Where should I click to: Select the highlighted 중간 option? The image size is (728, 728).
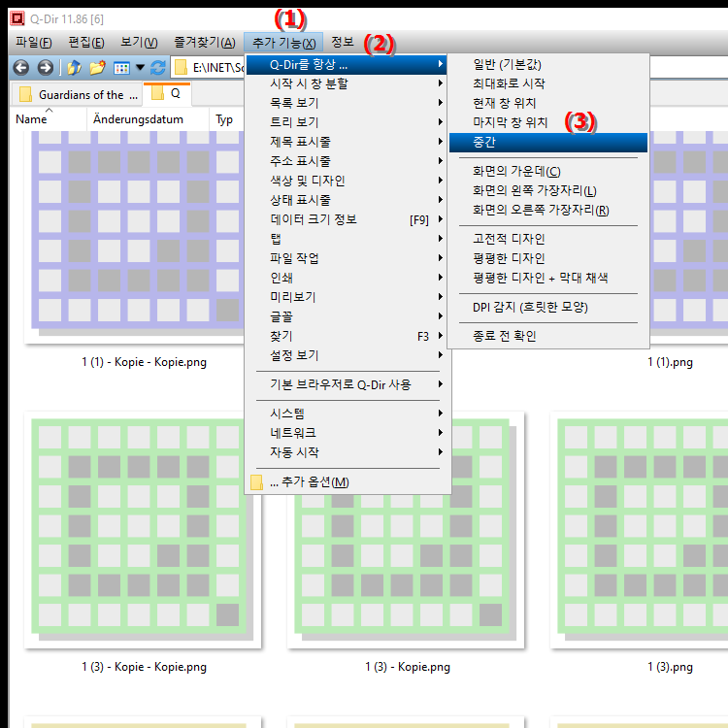548,143
